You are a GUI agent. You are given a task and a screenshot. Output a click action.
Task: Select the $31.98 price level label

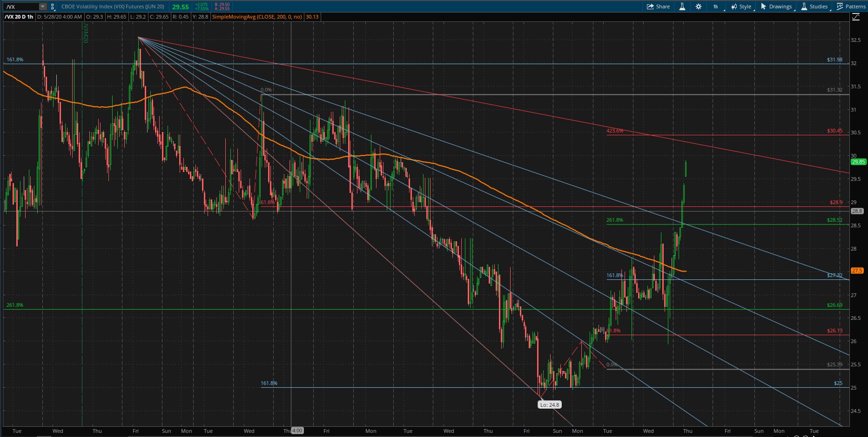pos(835,60)
